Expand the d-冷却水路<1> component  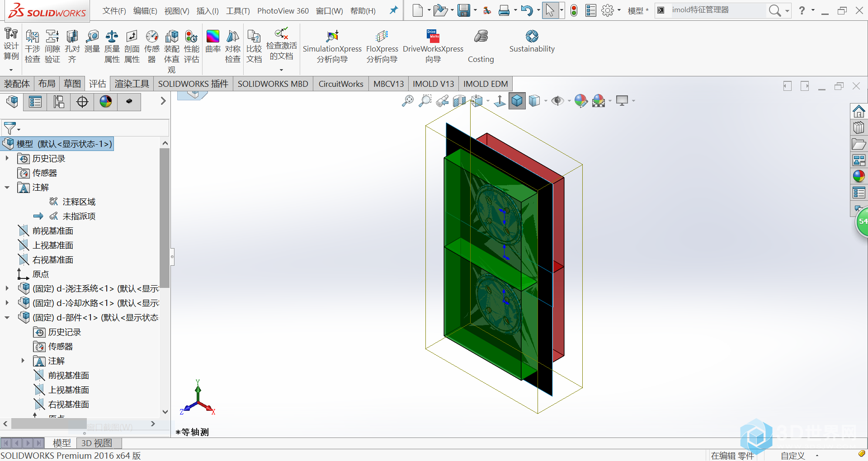coord(7,303)
